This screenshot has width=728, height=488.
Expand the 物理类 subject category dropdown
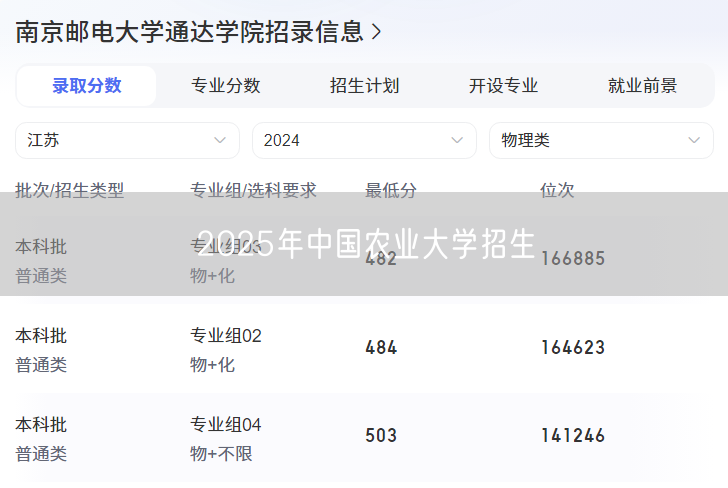[x=600, y=140]
